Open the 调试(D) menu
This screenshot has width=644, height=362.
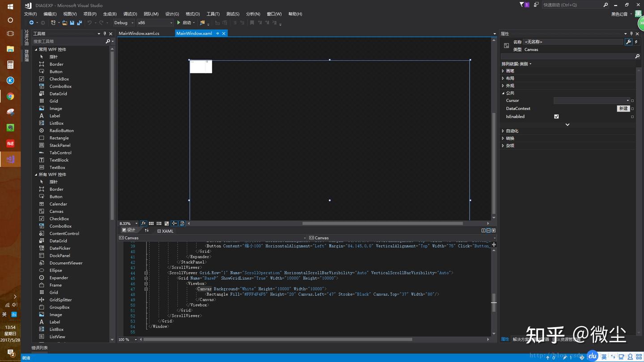tap(130, 14)
